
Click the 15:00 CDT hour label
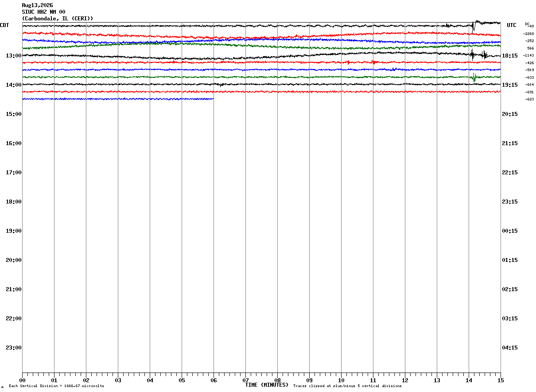pyautogui.click(x=13, y=114)
